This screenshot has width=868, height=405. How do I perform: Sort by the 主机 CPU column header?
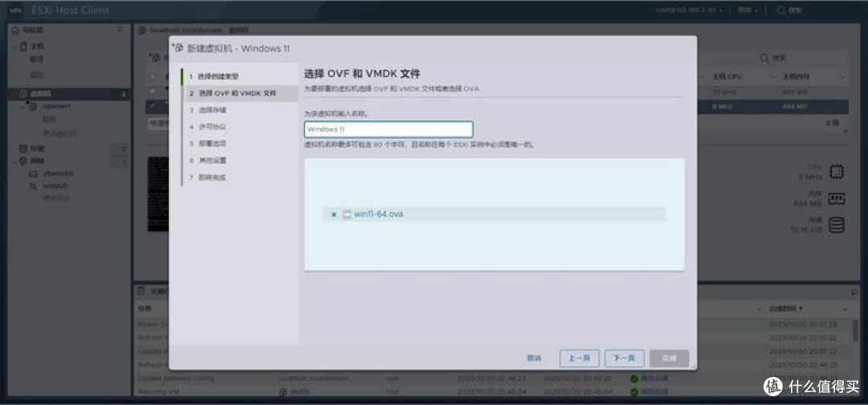(x=727, y=76)
